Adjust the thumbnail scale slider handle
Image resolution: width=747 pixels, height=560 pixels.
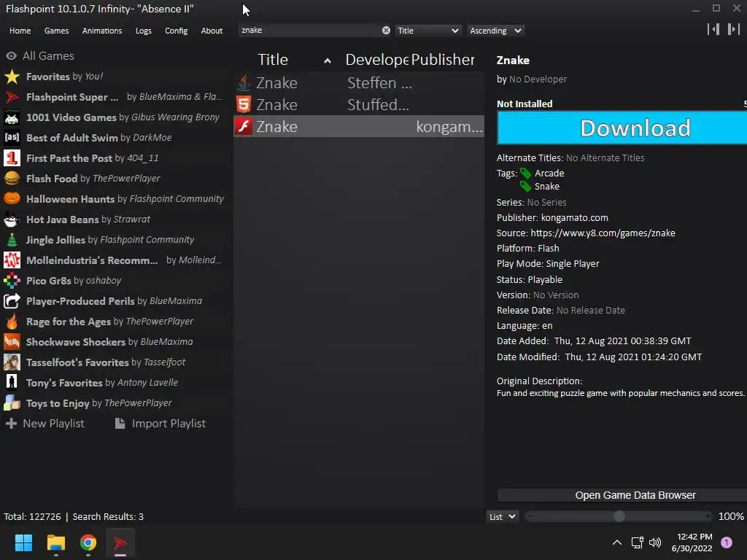(x=619, y=517)
